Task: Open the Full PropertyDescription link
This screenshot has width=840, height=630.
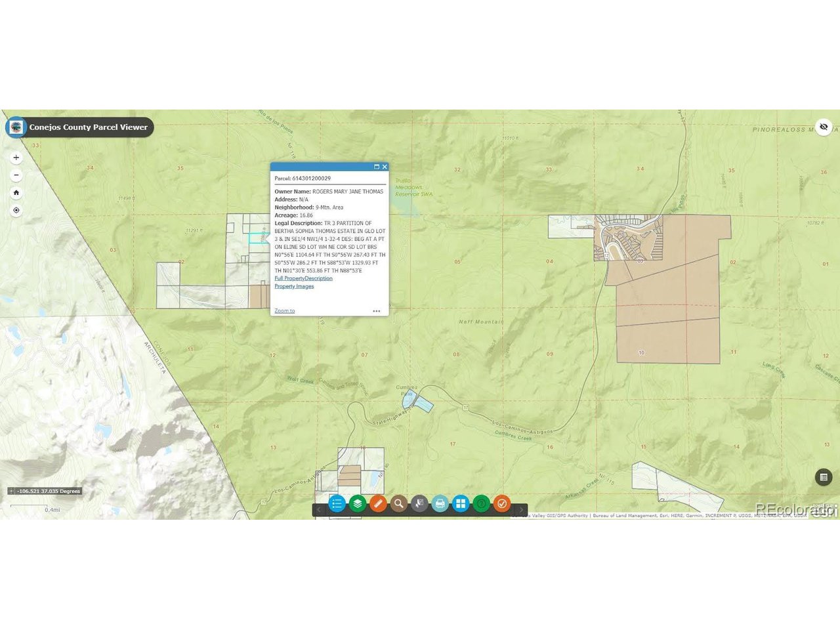Action: pyautogui.click(x=303, y=278)
